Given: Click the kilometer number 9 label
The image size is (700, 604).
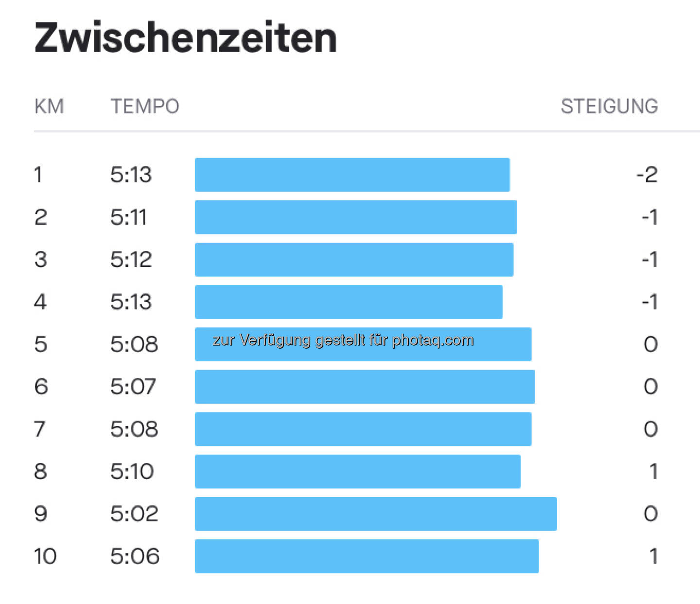Looking at the screenshot, I should click(x=41, y=514).
